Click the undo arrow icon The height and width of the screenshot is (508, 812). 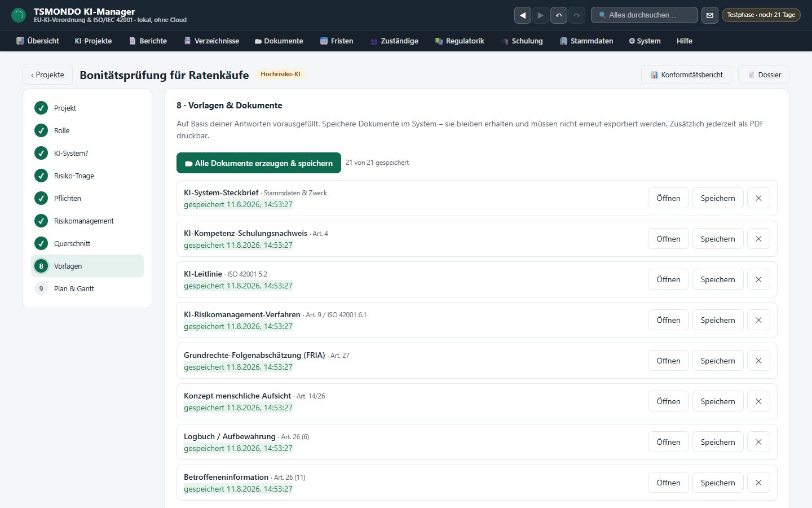coord(559,15)
